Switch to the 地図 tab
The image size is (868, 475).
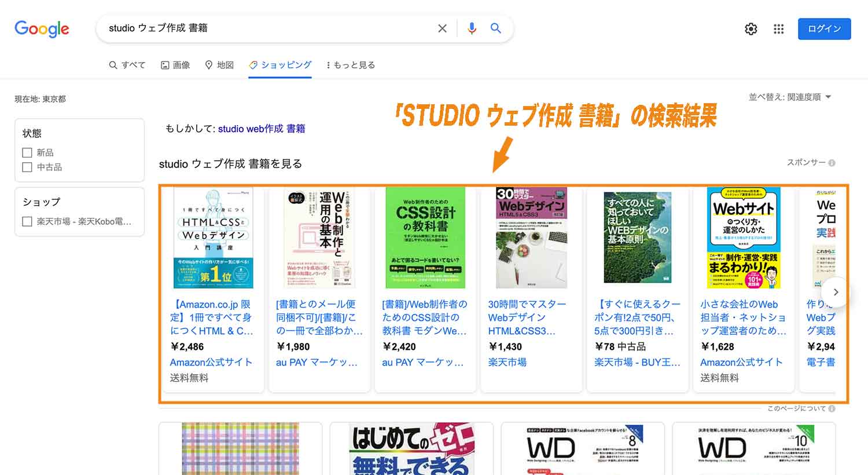click(x=219, y=65)
